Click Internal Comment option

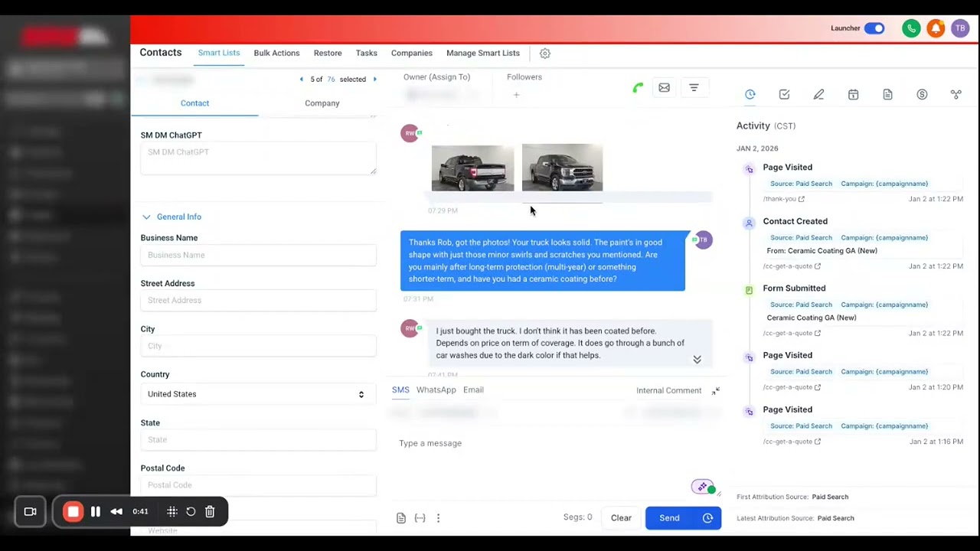pos(668,391)
